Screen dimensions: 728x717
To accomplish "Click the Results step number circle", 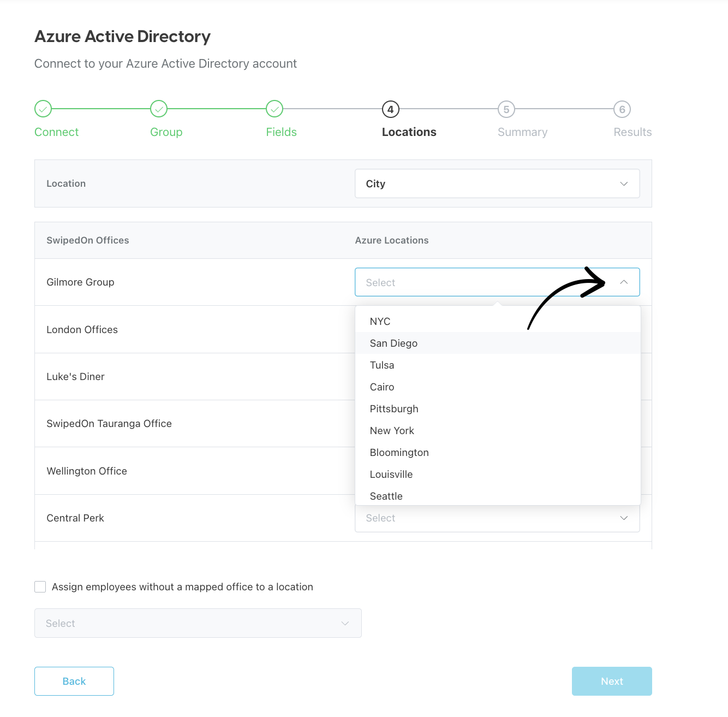I will click(622, 109).
